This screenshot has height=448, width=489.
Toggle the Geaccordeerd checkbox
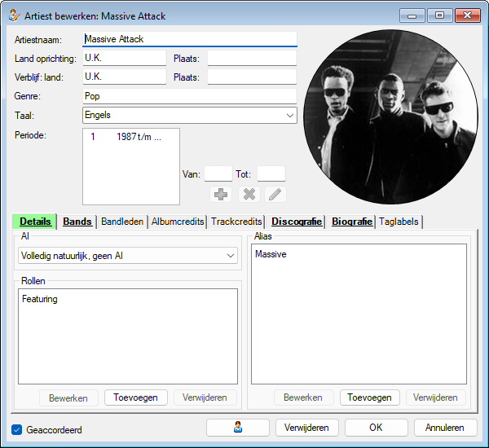pyautogui.click(x=17, y=429)
